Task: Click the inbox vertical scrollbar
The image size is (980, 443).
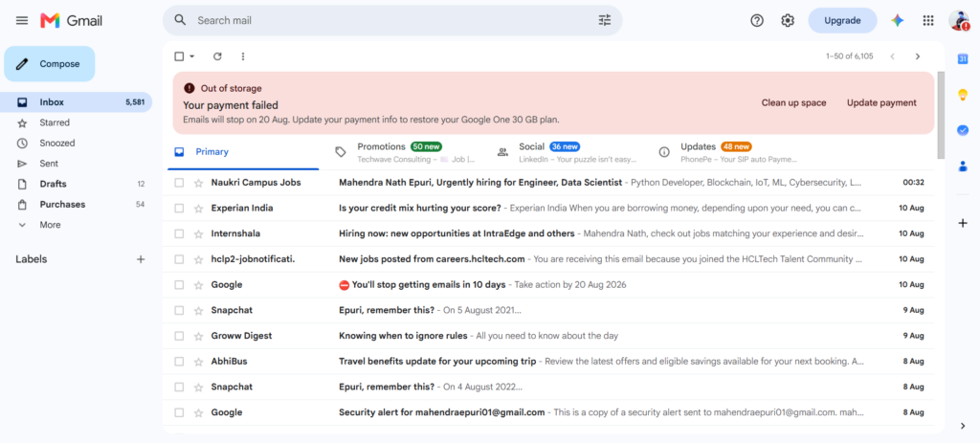Action: click(x=942, y=116)
